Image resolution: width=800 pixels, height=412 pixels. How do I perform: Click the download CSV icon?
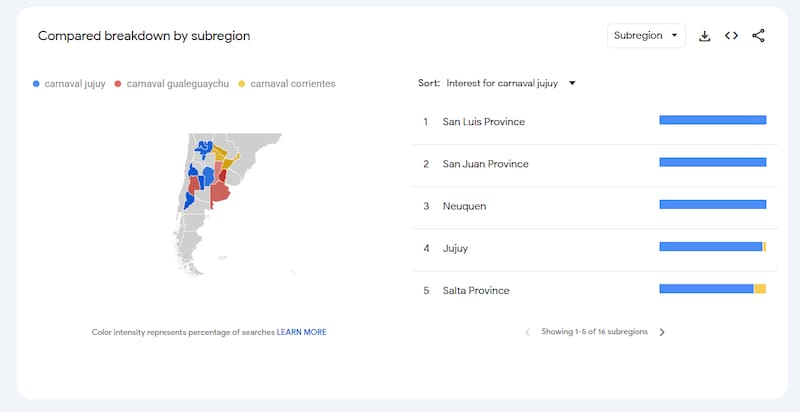click(x=704, y=36)
